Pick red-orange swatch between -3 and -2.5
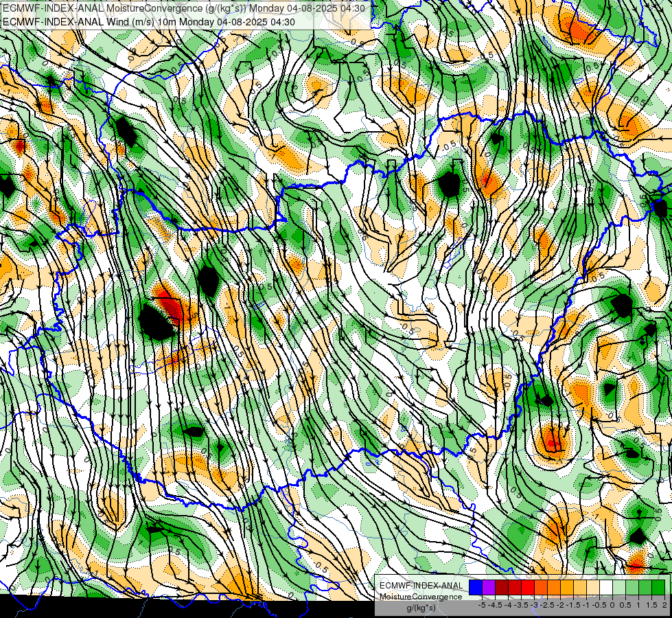 pyautogui.click(x=541, y=588)
